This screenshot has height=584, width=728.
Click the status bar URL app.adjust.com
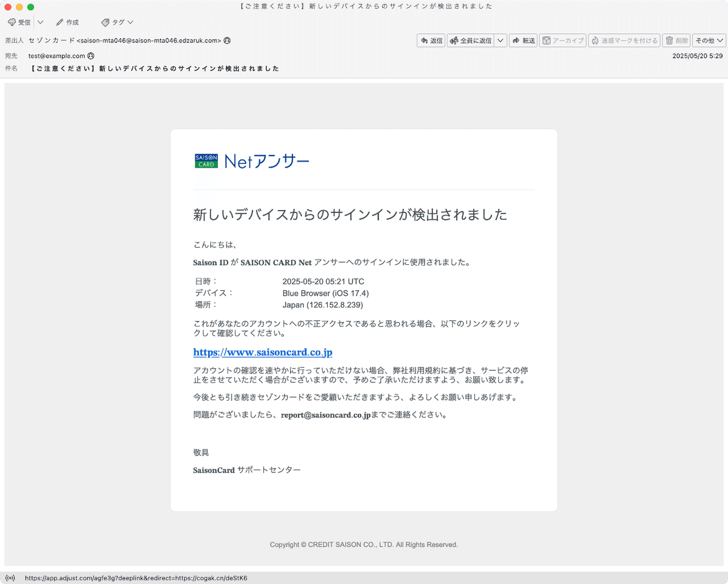136,578
